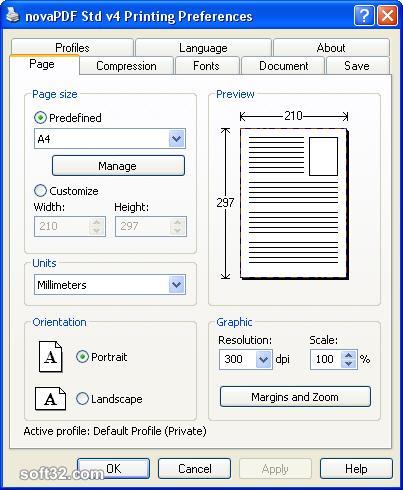
Task: Click the Width spinner up arrow
Action: [97, 222]
